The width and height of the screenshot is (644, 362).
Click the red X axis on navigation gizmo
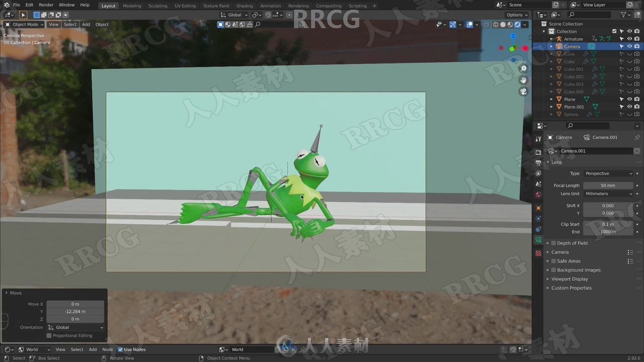coord(525,48)
